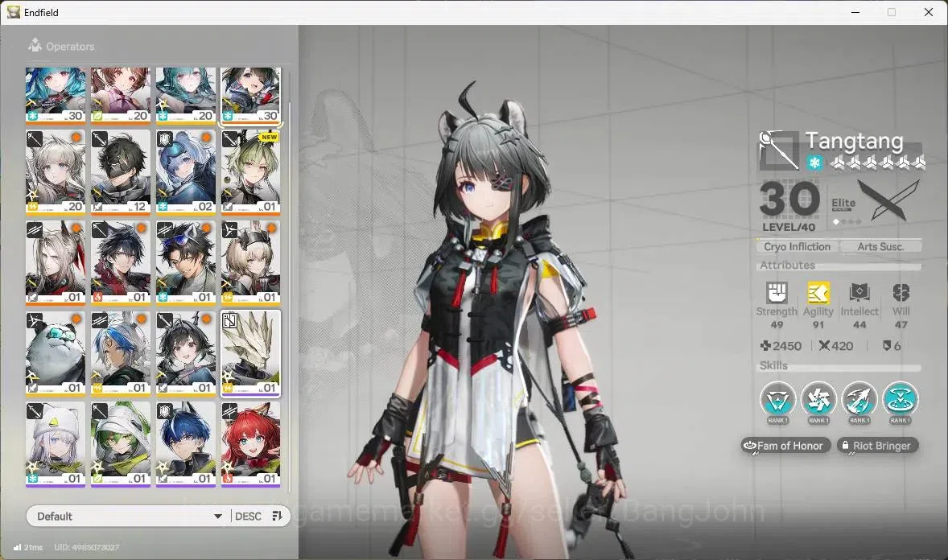Select the green-haired operator marked NEW
This screenshot has width=948, height=560.
click(251, 172)
